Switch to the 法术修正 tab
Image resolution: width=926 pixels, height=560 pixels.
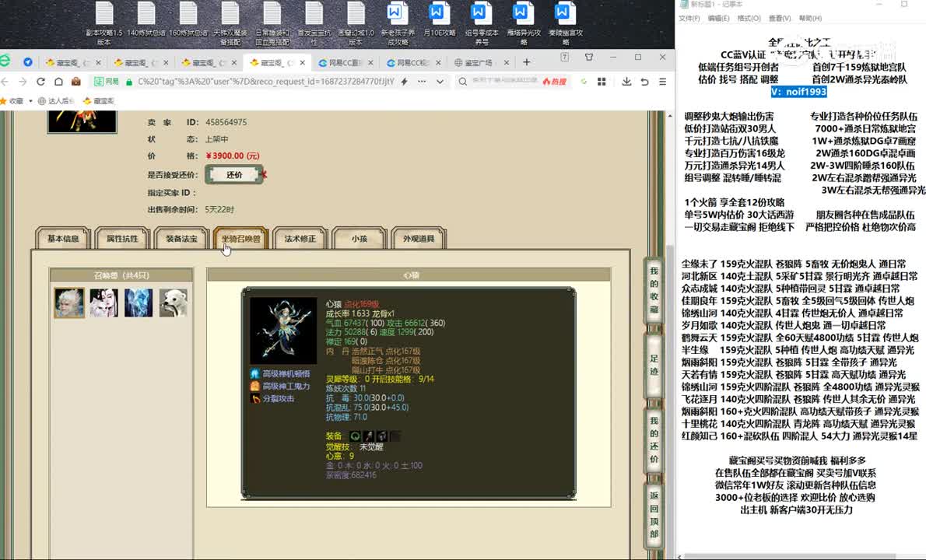[x=300, y=239]
